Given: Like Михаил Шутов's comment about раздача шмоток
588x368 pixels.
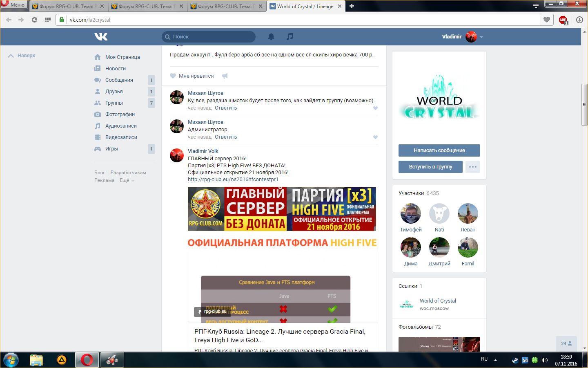Looking at the screenshot, I should [x=375, y=108].
